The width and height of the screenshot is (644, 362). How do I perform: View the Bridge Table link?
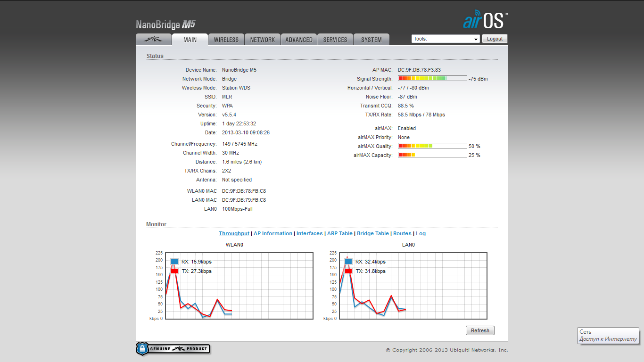tap(373, 233)
